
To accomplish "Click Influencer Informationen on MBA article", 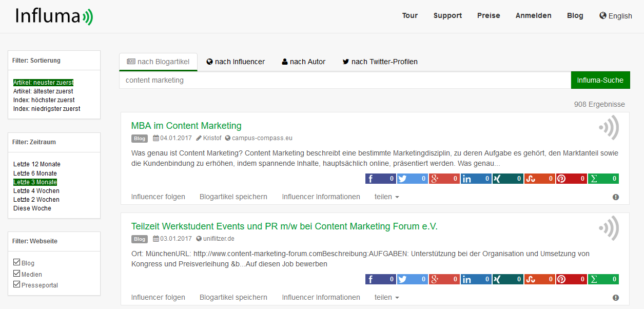I will click(x=321, y=197).
